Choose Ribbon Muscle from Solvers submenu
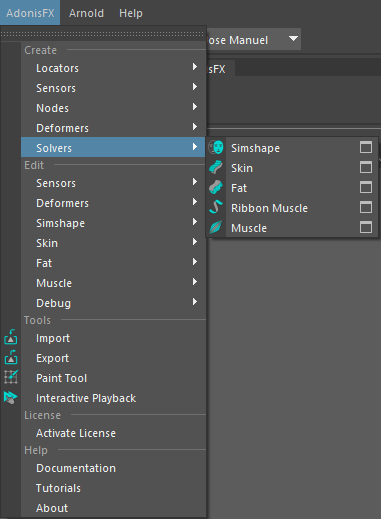 click(292, 207)
